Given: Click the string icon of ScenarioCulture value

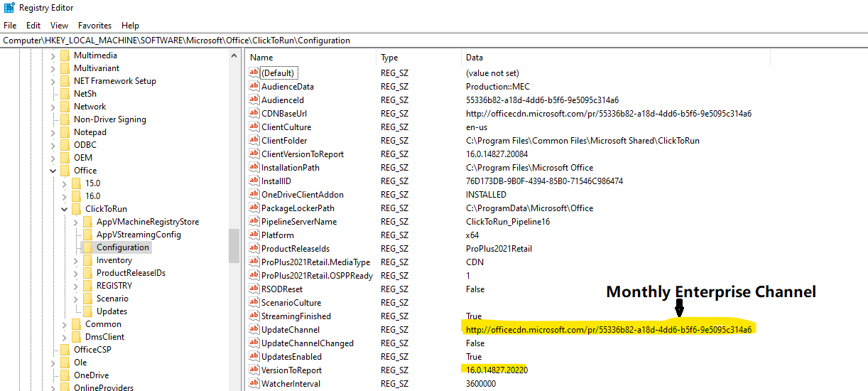Looking at the screenshot, I should point(254,302).
